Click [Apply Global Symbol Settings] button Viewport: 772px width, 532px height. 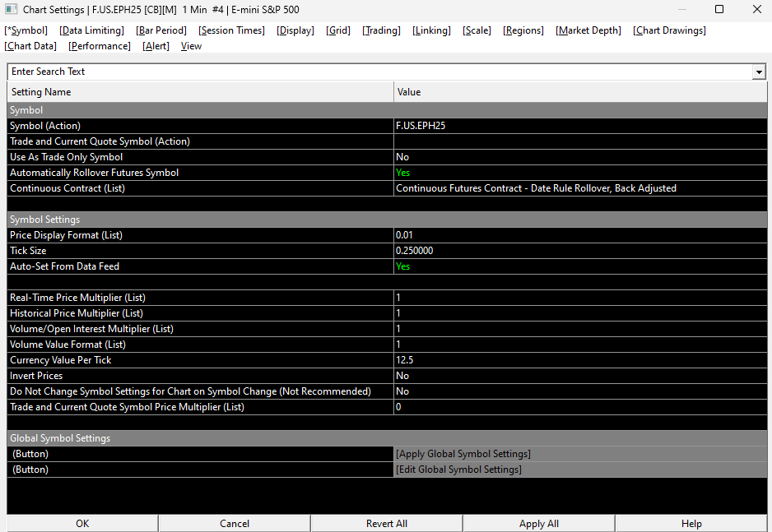click(x=580, y=454)
